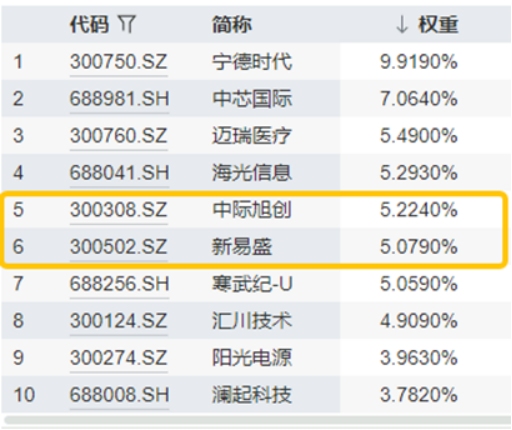Open the filter icon beside 代码 header
The width and height of the screenshot is (512, 430).
pos(127,25)
